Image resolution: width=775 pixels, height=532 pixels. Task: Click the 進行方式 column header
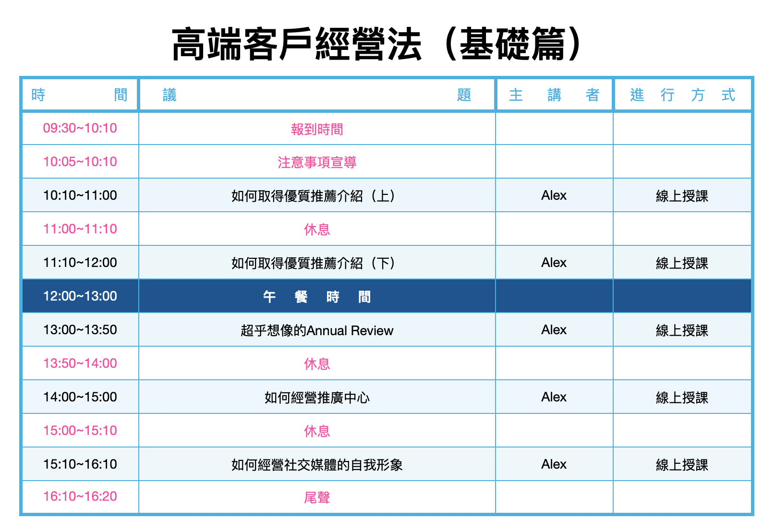point(682,95)
